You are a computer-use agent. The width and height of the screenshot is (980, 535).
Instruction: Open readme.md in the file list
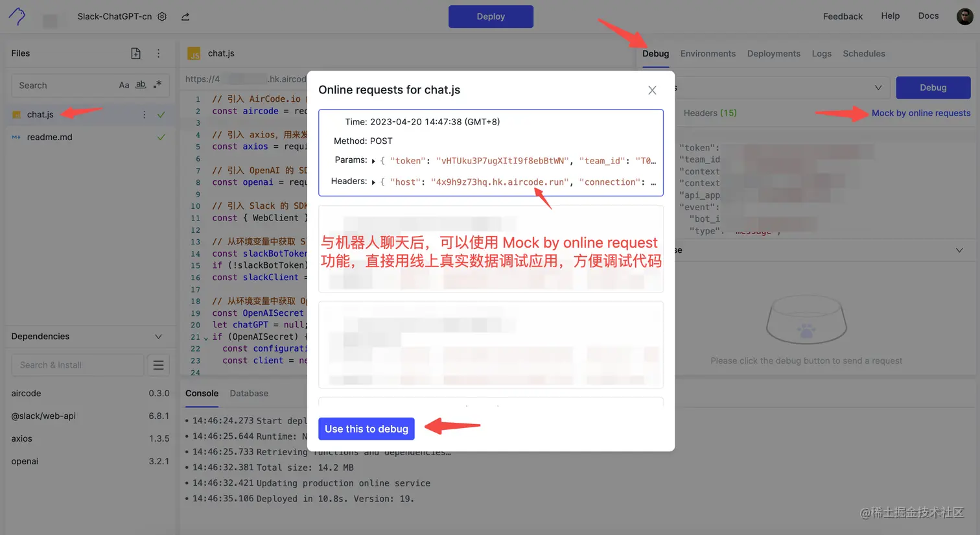(49, 137)
